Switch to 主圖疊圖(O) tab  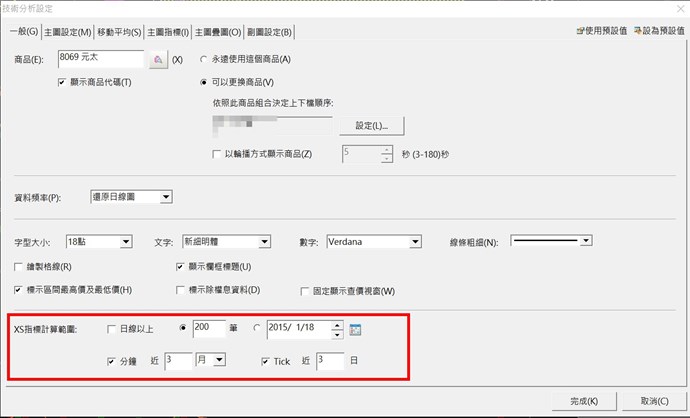pyautogui.click(x=218, y=32)
